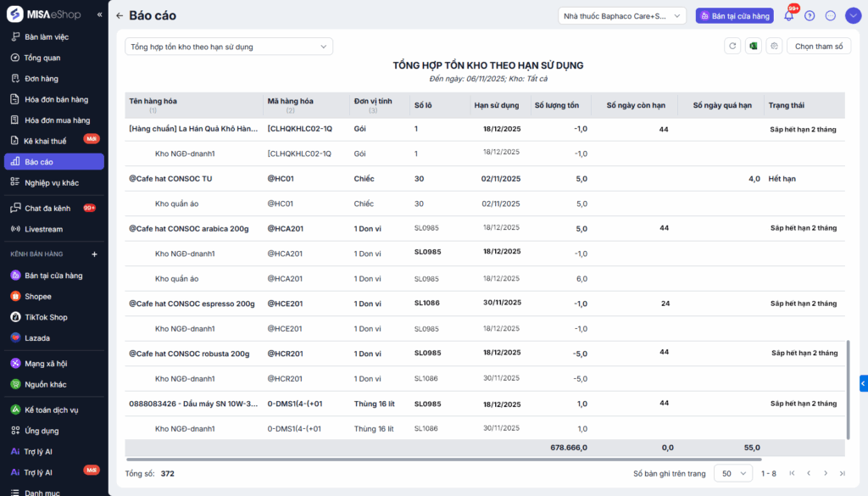Expand the store selector Nhà thuốc Baphaco
Image resolution: width=868 pixels, height=496 pixels.
tap(622, 16)
